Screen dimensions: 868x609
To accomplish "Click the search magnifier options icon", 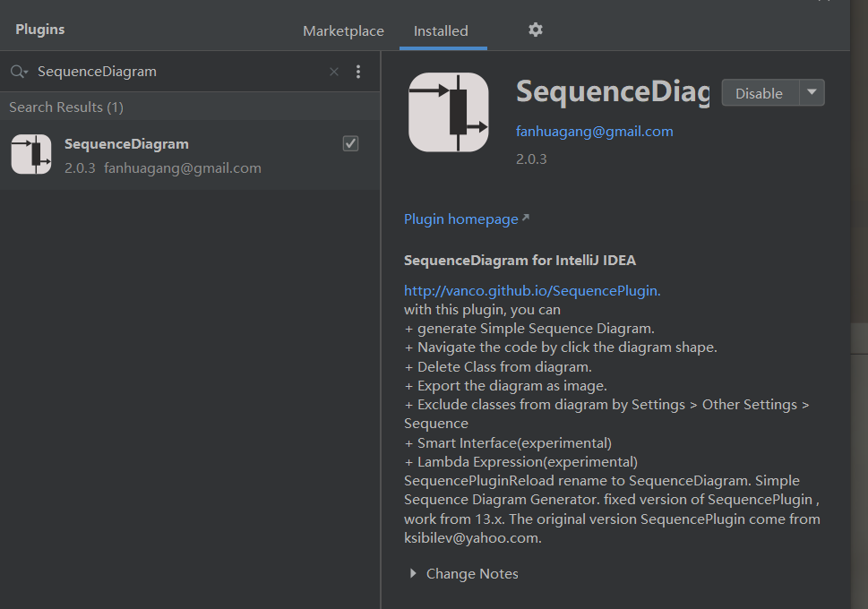I will (20, 72).
